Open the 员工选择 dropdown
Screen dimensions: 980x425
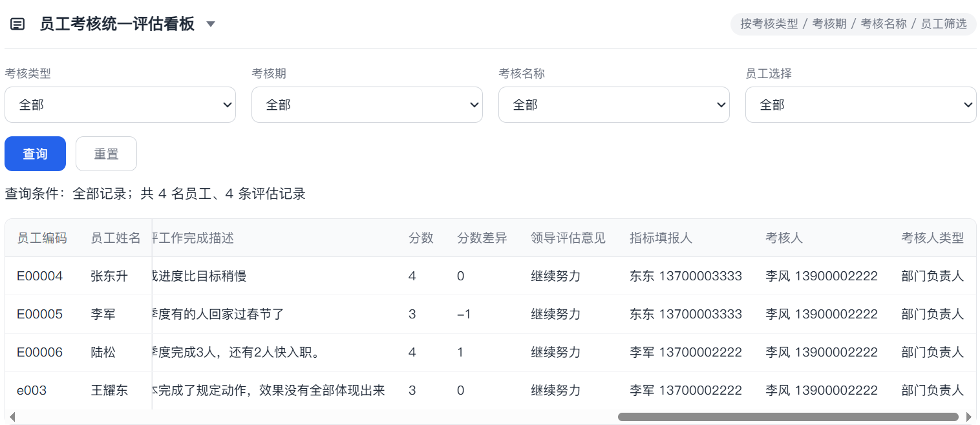point(861,105)
